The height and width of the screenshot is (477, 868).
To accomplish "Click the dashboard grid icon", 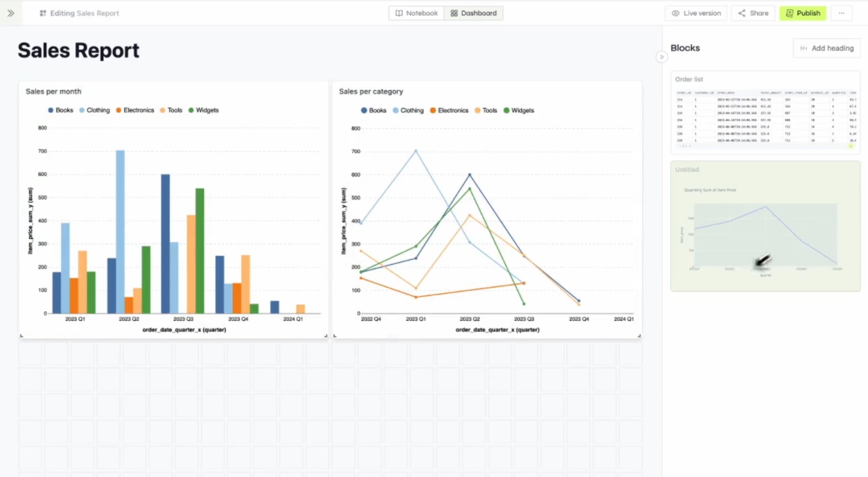I will (454, 13).
